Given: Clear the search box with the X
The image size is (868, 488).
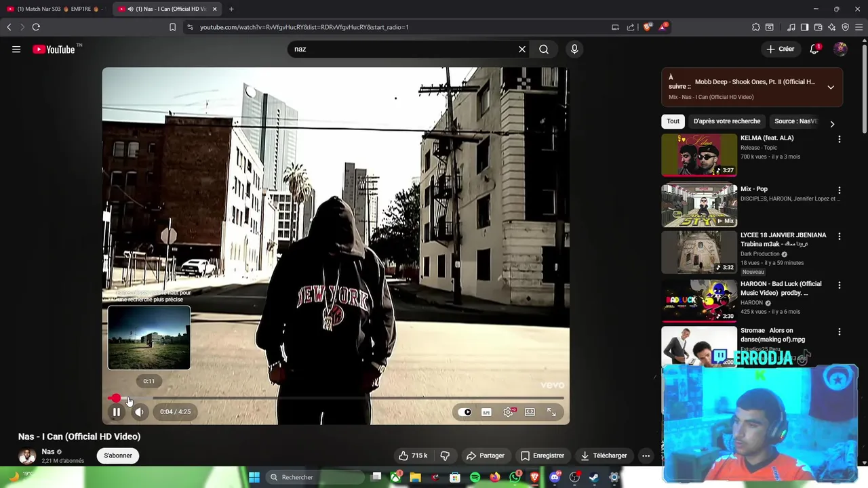Looking at the screenshot, I should pos(522,49).
